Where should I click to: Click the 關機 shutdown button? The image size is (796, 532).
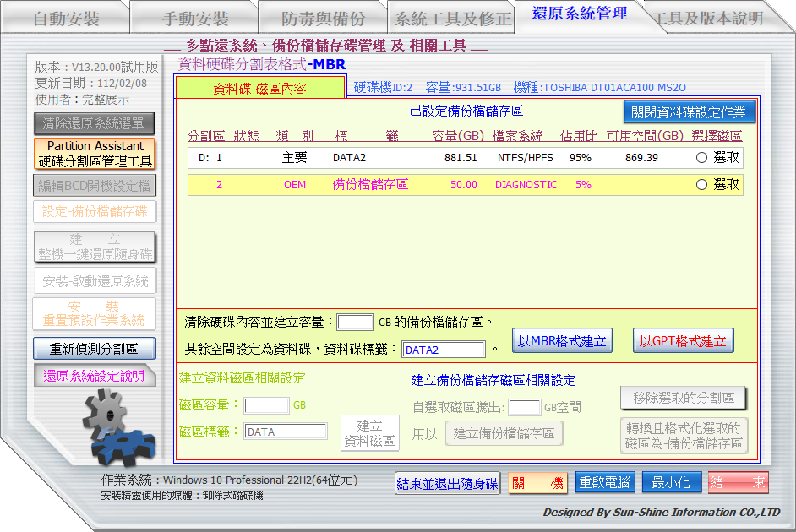(537, 483)
